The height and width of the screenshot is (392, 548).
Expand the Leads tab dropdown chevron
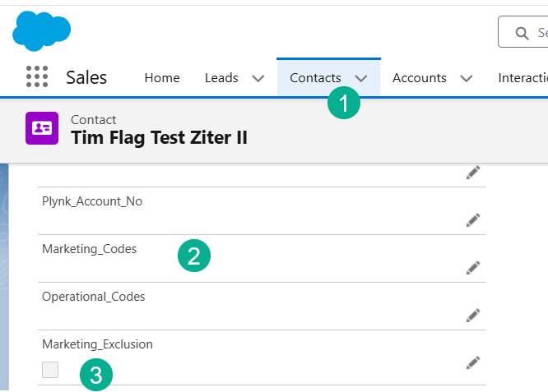(x=258, y=78)
